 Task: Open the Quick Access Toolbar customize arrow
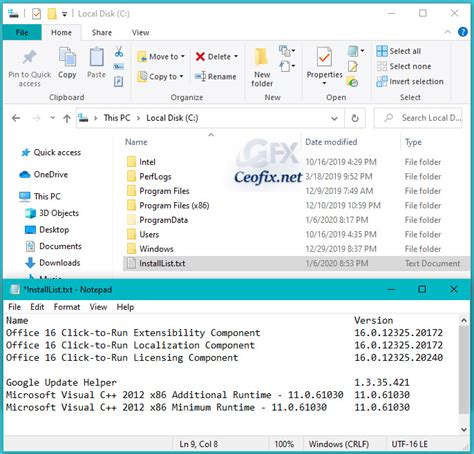tap(64, 14)
